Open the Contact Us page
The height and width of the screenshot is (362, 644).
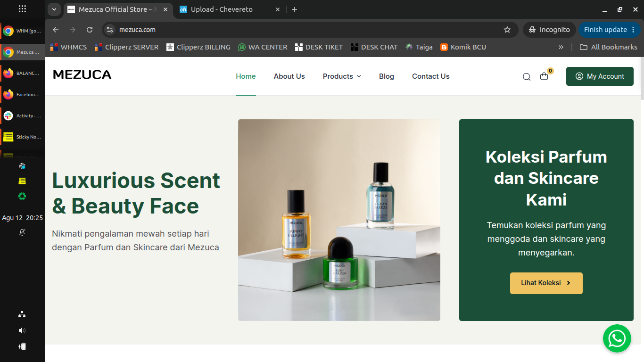(x=431, y=76)
